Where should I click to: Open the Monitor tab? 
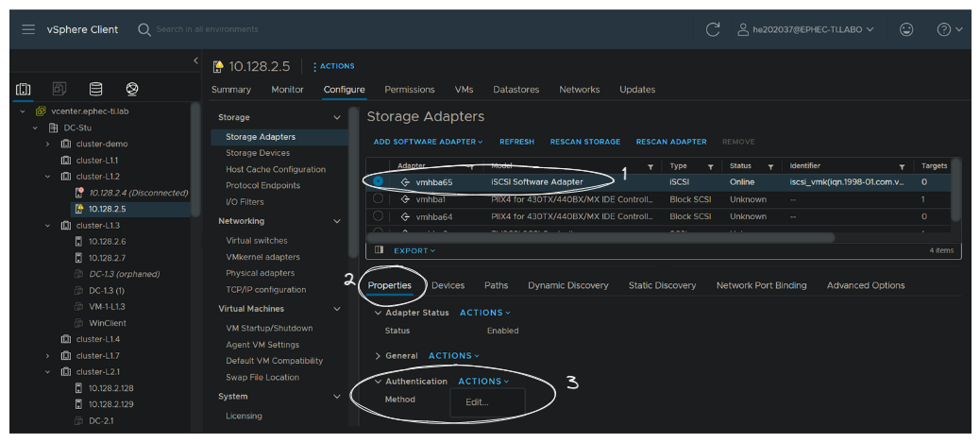click(x=288, y=90)
